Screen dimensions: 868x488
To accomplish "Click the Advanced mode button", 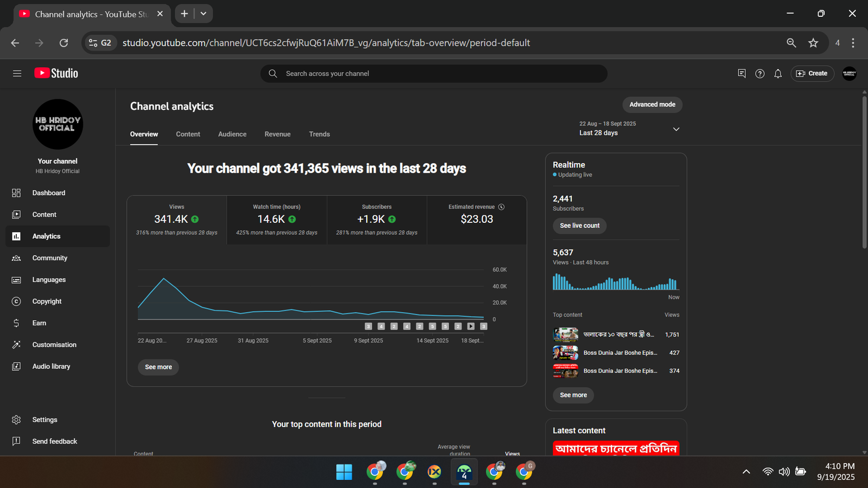I will tap(652, 105).
